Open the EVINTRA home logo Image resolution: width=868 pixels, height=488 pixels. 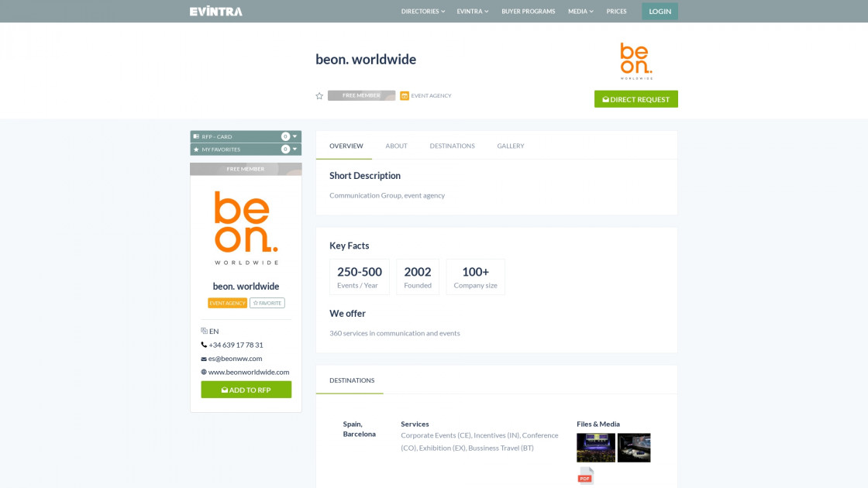(215, 11)
